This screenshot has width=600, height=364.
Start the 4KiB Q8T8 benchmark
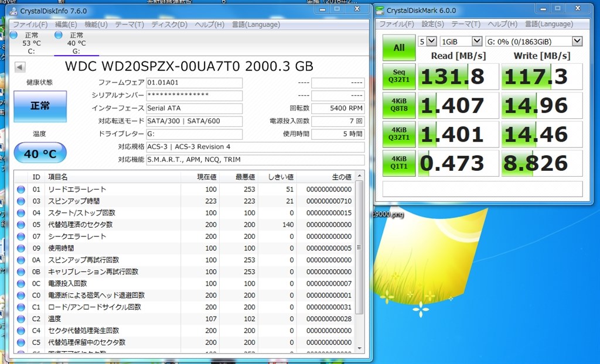pos(398,105)
